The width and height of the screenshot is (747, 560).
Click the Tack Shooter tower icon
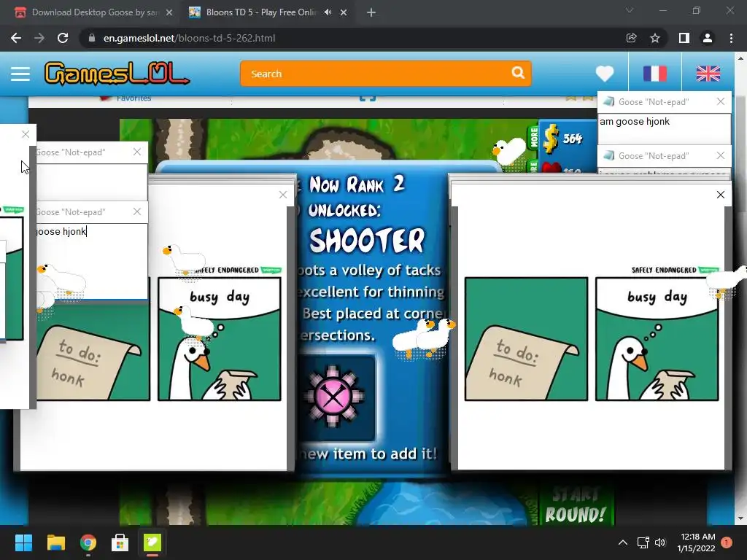(x=335, y=397)
